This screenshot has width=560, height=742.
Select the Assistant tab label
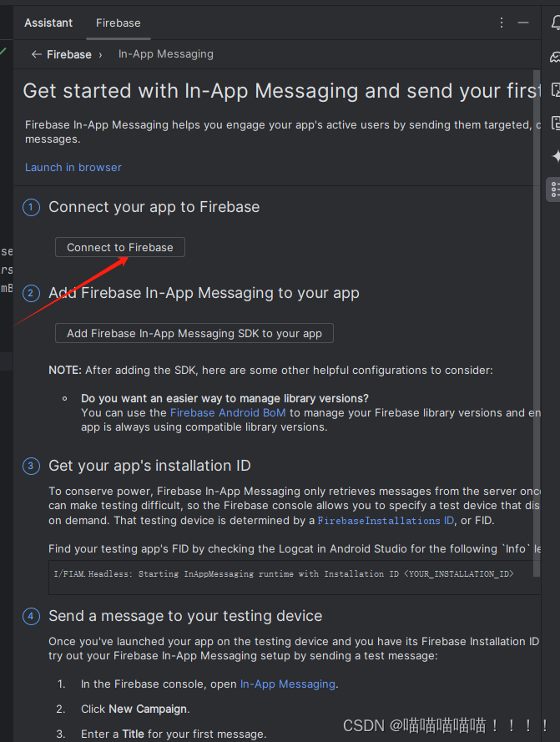tap(48, 23)
